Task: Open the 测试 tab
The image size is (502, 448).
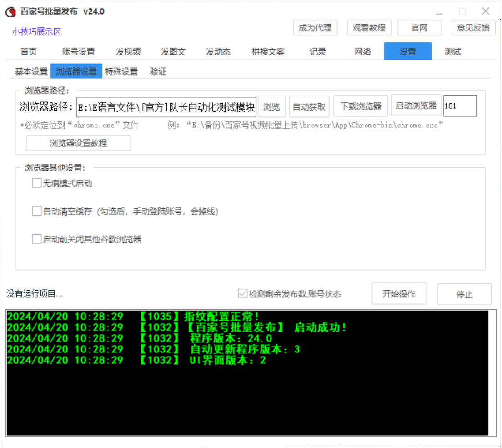Action: coord(452,51)
